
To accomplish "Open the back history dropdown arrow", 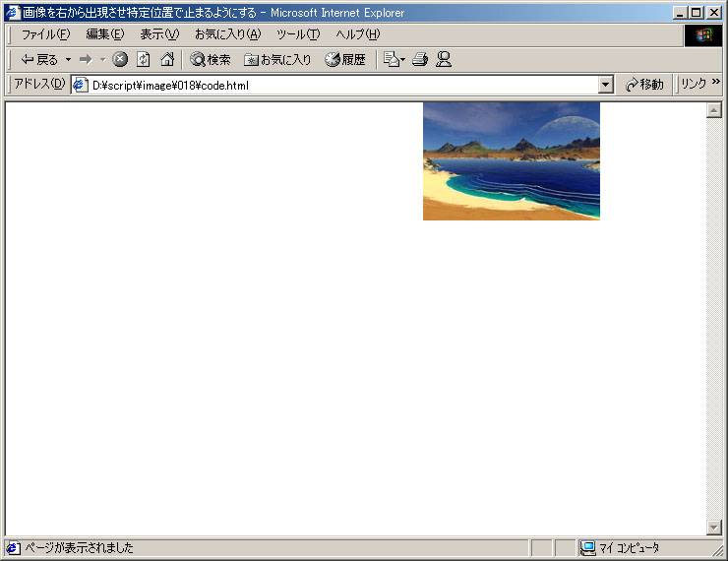I will point(68,59).
